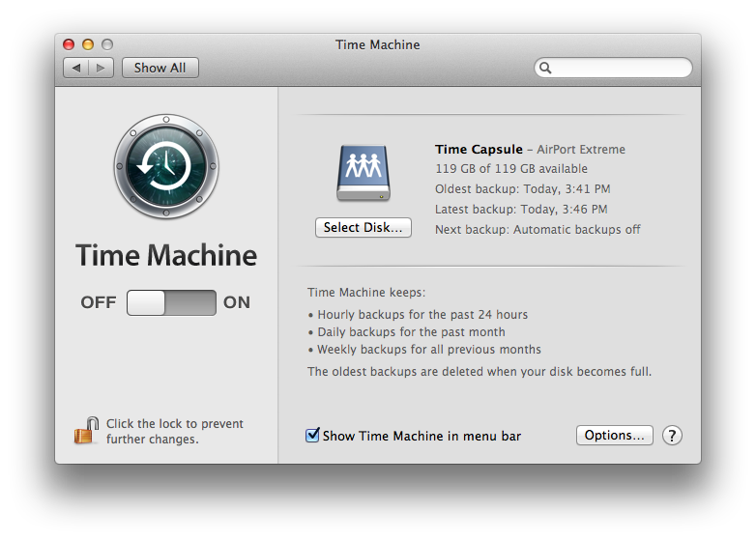
Task: Click the oldest backups are deleted notice
Action: 480,371
